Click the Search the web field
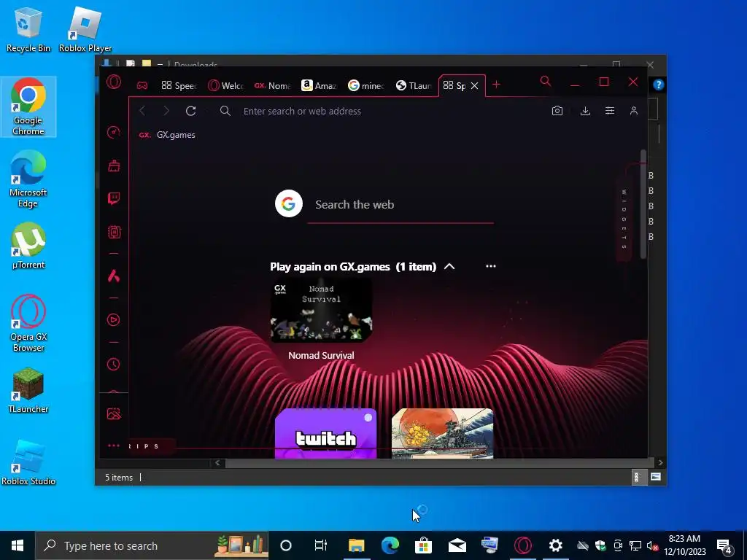747x560 pixels. point(400,205)
